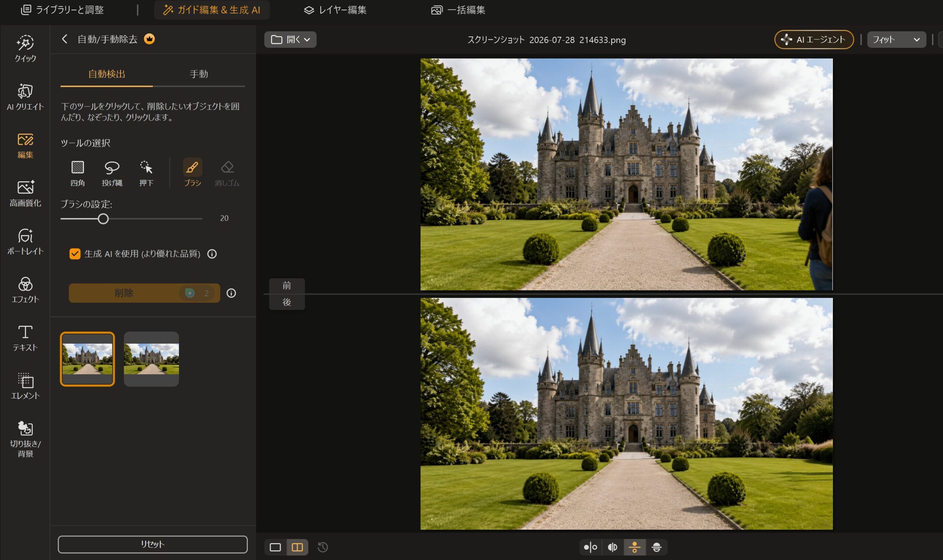Switch to side-by-side split compare view
This screenshot has height=560, width=943.
coord(590,547)
